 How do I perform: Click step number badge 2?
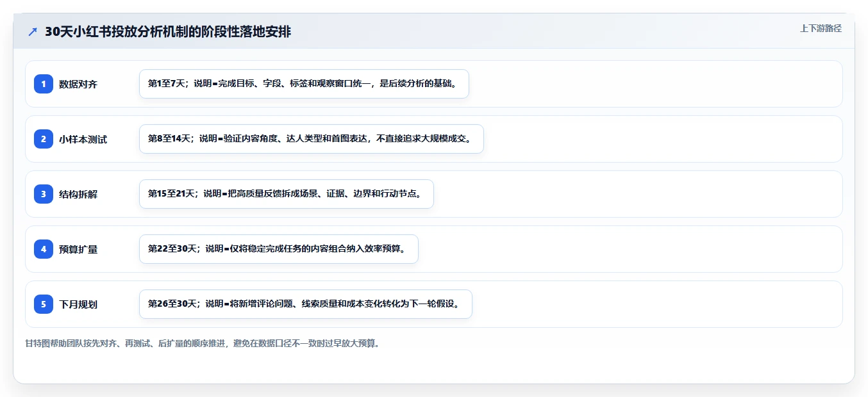(44, 139)
